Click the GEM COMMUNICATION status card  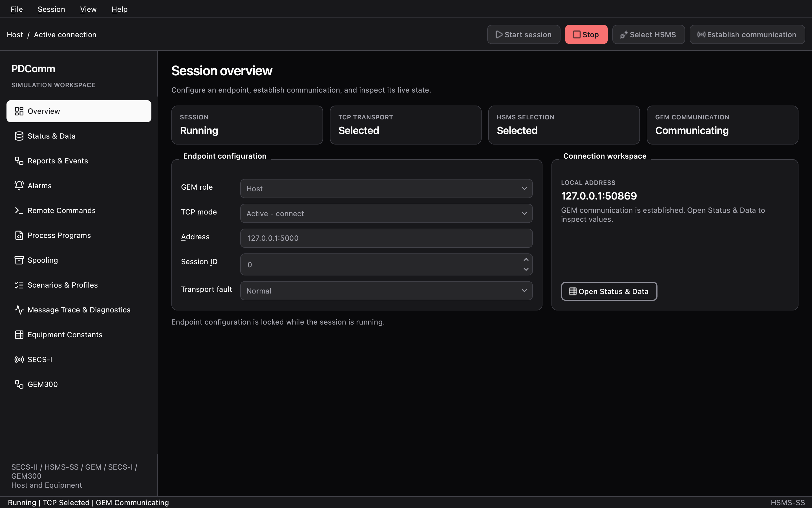722,125
